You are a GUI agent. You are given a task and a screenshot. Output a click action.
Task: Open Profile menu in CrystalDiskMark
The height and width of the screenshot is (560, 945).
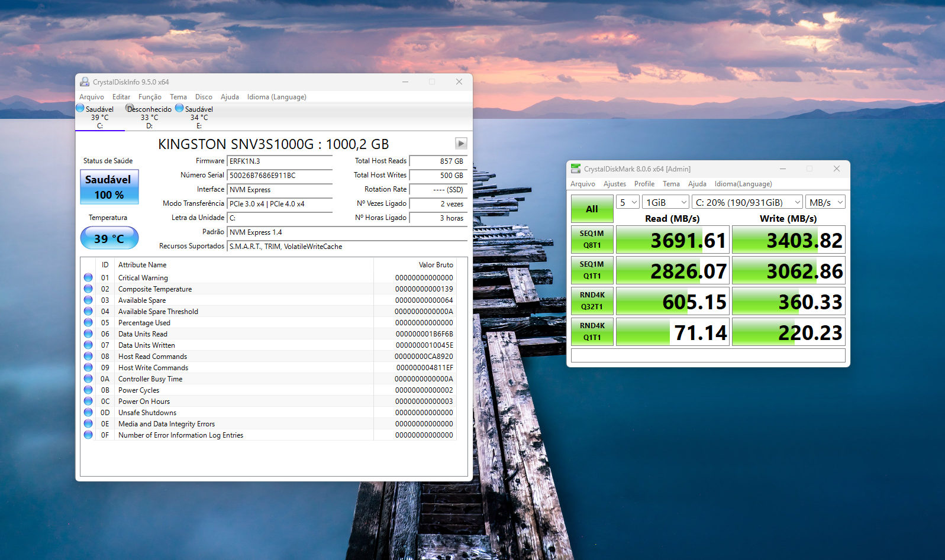point(644,184)
